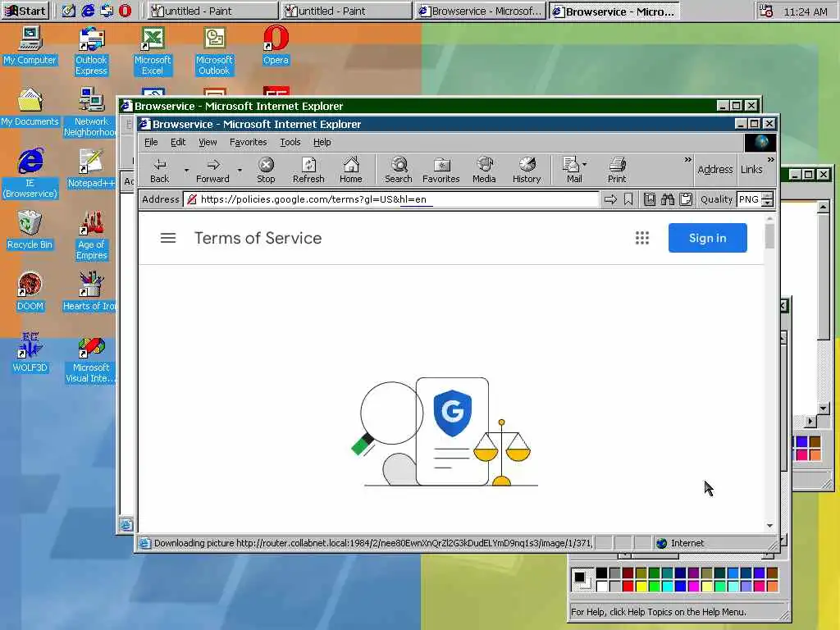This screenshot has height=630, width=840.
Task: Open the Media toolbar pane
Action: coord(484,171)
